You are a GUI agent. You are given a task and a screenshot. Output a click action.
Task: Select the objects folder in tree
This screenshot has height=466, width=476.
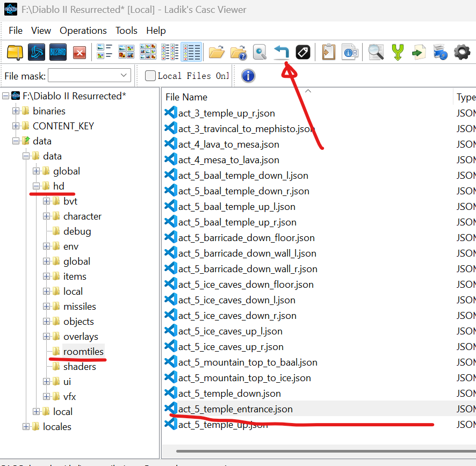pos(78,322)
